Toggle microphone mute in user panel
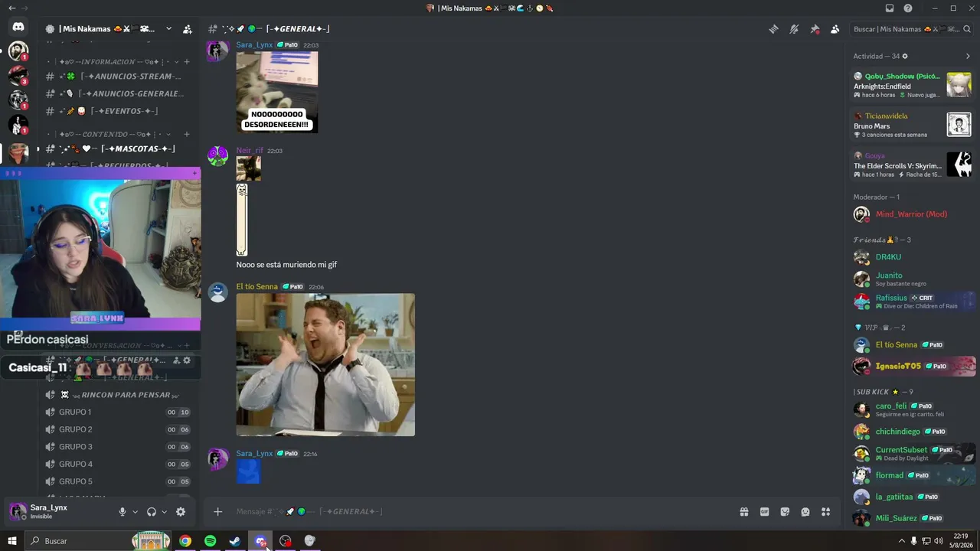 point(122,512)
